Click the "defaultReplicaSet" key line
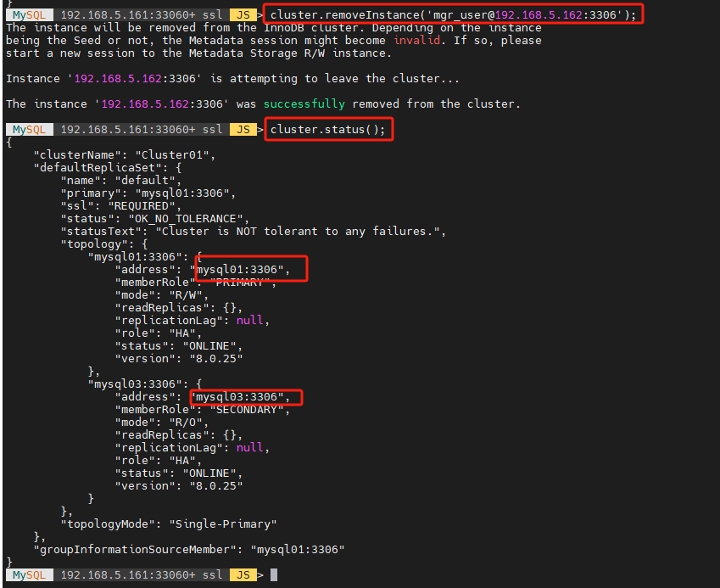This screenshot has width=720, height=588. (108, 167)
